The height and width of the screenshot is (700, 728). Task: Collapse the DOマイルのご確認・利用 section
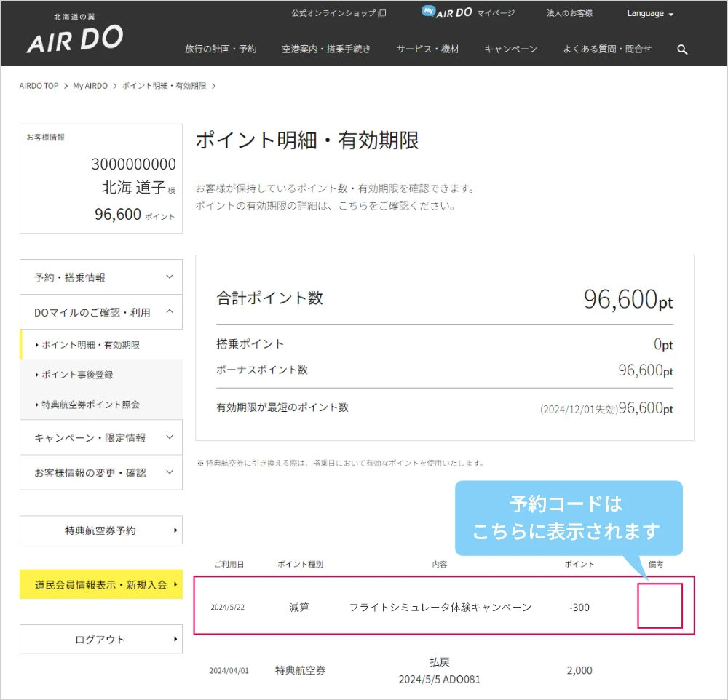coord(101,312)
